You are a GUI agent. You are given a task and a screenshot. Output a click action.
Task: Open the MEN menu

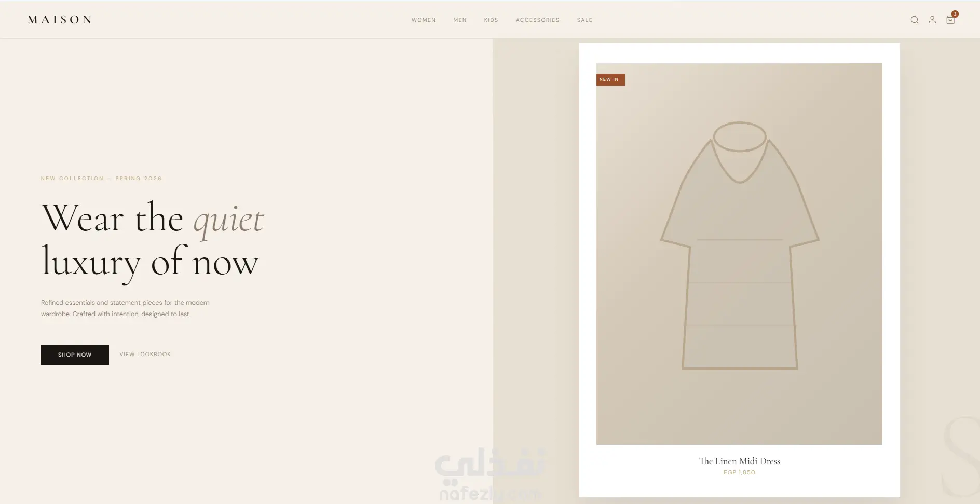pyautogui.click(x=460, y=20)
